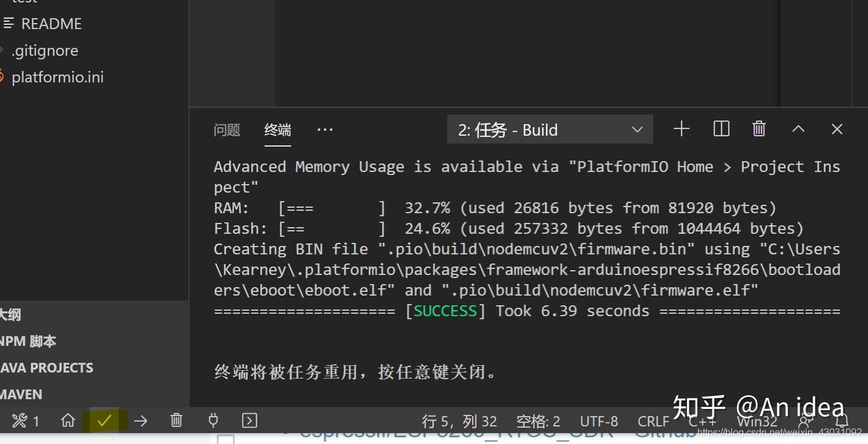Open the README file

[51, 23]
